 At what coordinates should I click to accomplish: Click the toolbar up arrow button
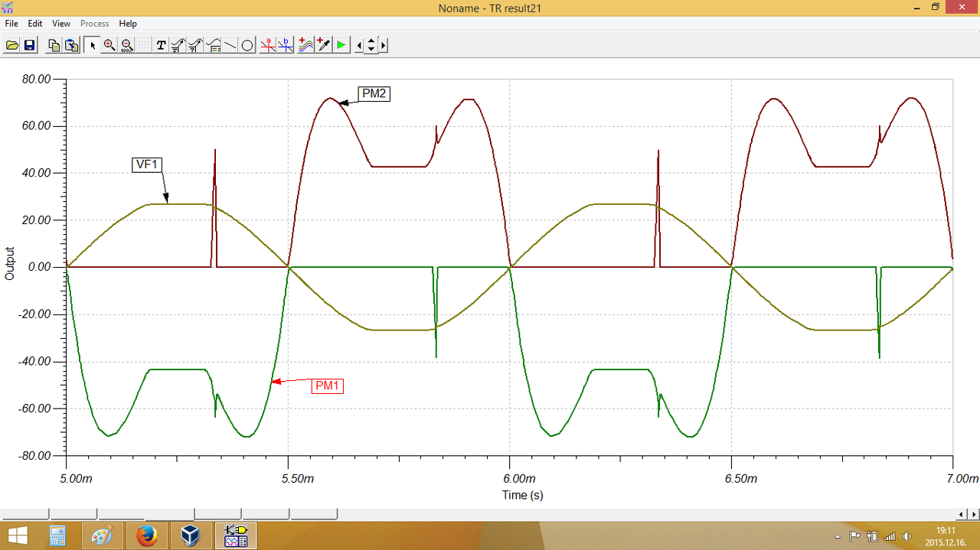click(x=371, y=41)
